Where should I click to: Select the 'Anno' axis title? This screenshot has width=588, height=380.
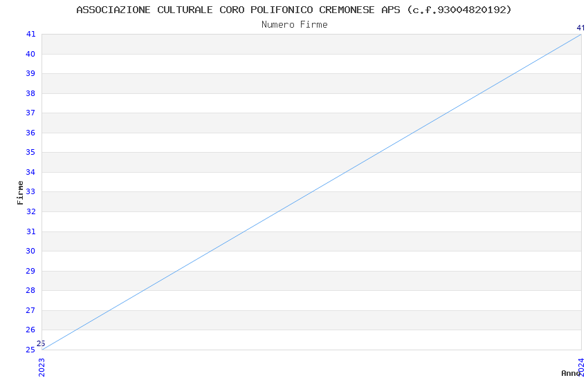pos(571,373)
